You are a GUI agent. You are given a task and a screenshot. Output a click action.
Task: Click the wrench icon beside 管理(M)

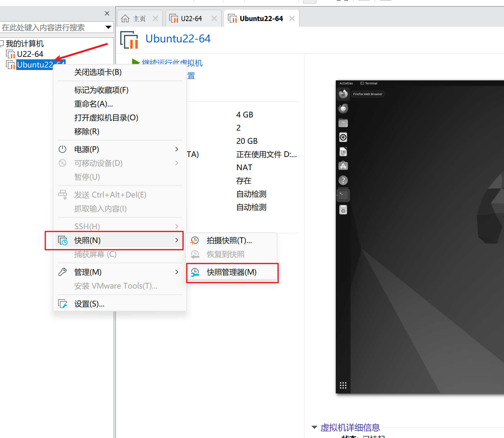coord(63,272)
